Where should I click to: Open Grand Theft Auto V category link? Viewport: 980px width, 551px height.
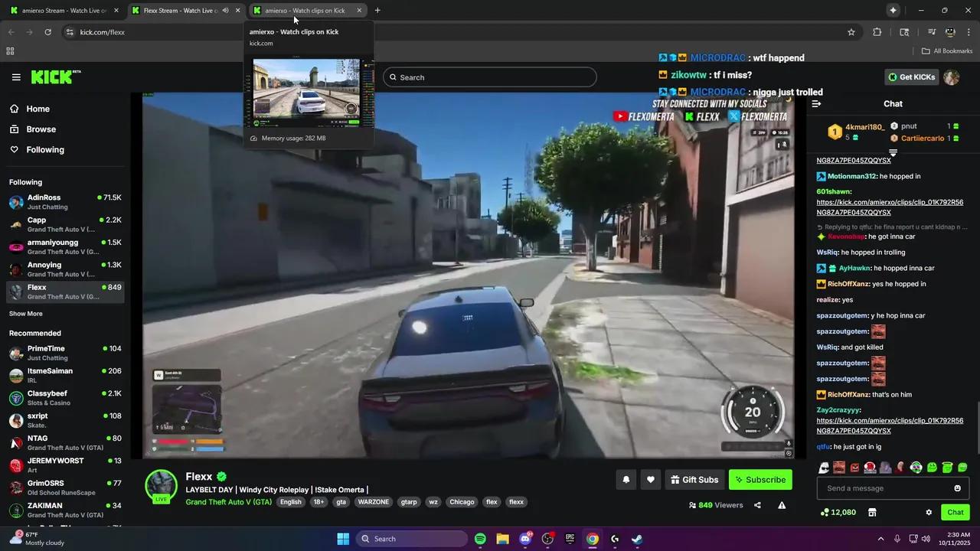pos(228,502)
